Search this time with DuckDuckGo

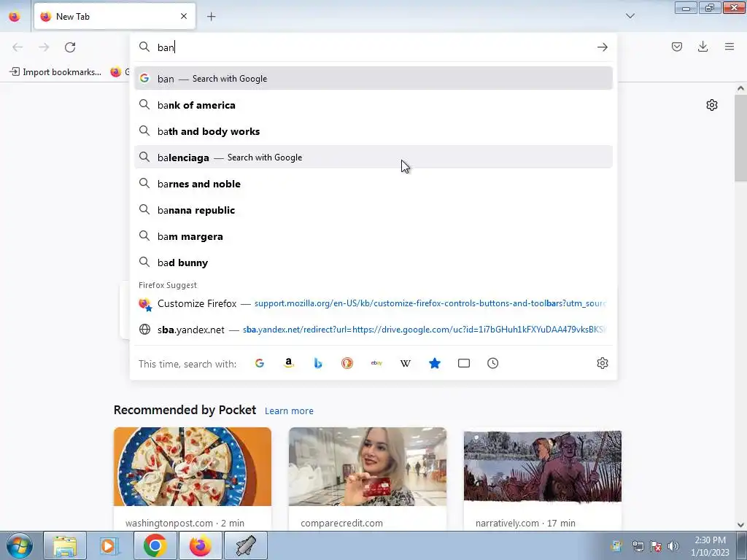coord(347,363)
